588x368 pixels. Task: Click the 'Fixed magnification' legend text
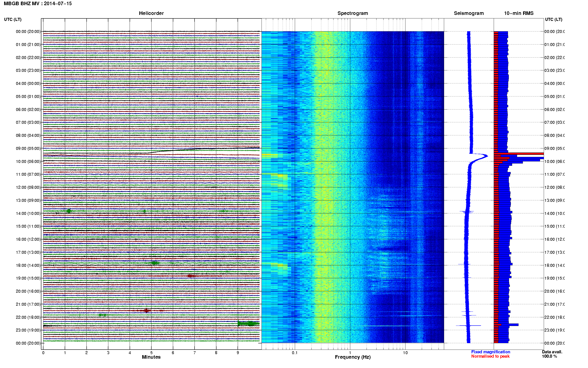(491, 352)
